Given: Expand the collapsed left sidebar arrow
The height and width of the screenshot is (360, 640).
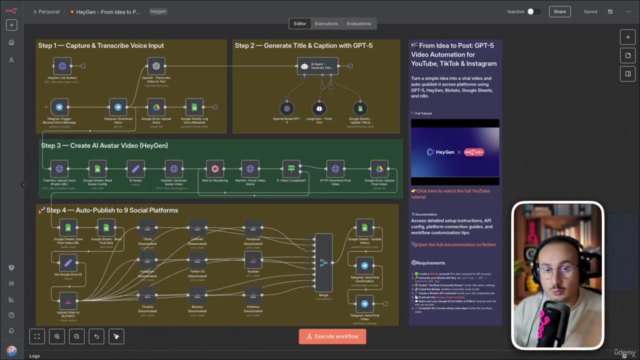Looking at the screenshot, I should click(23, 185).
